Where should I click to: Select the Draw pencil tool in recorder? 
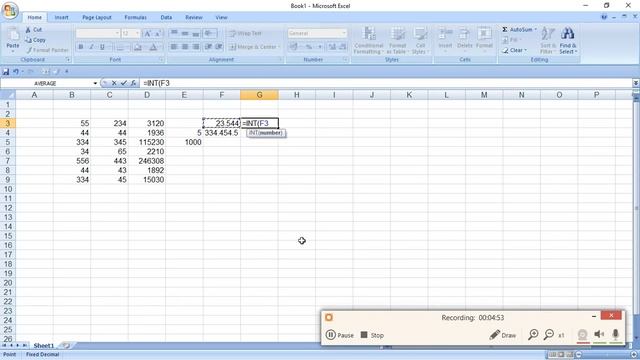tap(503, 335)
